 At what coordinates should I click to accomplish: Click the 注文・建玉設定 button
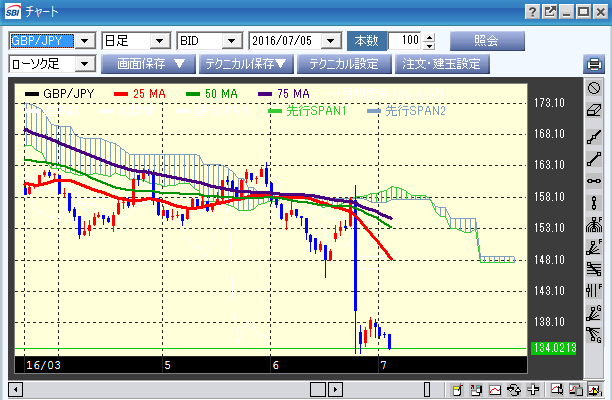tap(442, 64)
